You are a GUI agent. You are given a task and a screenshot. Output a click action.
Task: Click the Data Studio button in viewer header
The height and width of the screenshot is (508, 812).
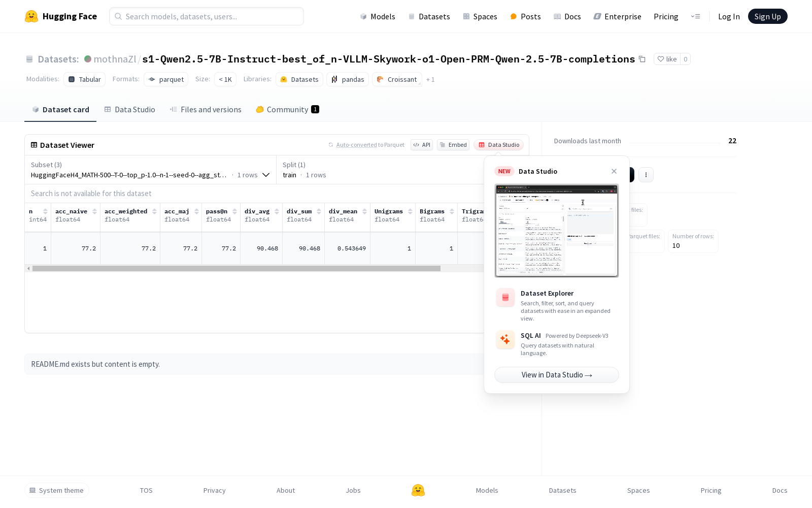tap(499, 145)
